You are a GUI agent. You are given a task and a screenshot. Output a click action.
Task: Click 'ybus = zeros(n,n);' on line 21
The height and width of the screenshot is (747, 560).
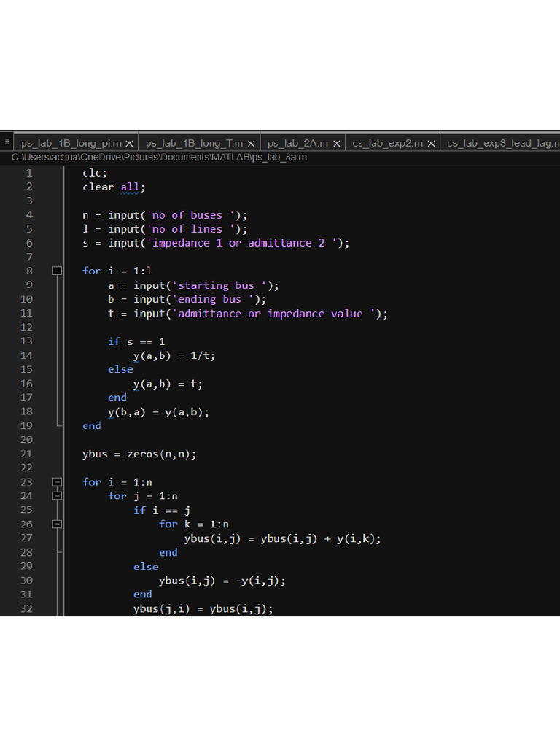[x=139, y=454]
